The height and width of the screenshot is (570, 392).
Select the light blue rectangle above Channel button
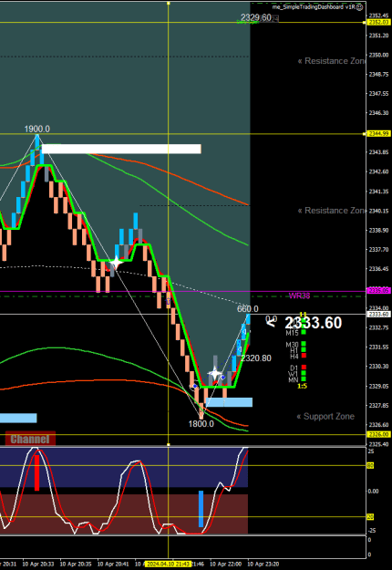(18, 418)
